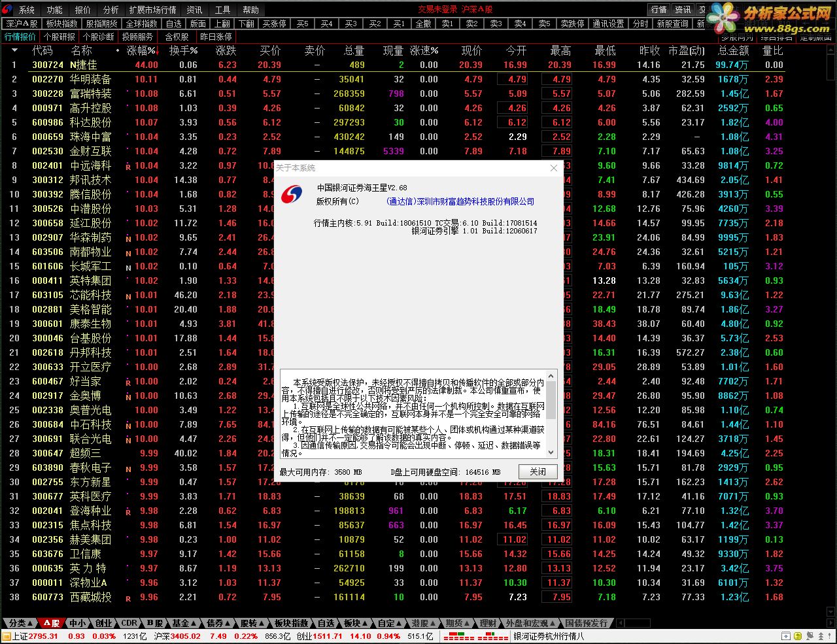The image size is (837, 644).
Task: Click the 股指期货 toolbar button
Action: pos(102,24)
